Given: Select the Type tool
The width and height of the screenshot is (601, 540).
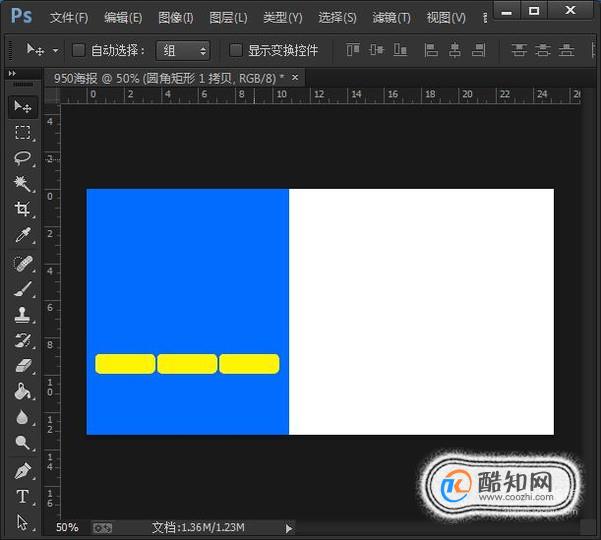Looking at the screenshot, I should (23, 497).
